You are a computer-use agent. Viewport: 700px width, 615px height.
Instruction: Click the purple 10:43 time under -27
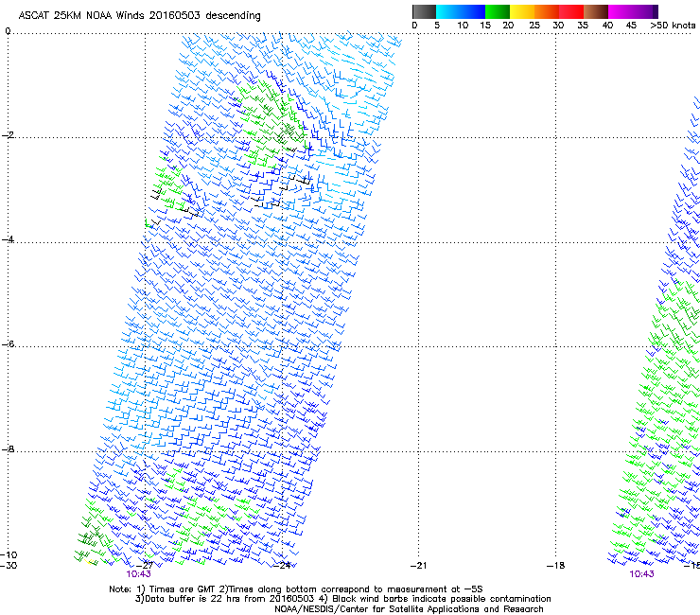point(138,574)
